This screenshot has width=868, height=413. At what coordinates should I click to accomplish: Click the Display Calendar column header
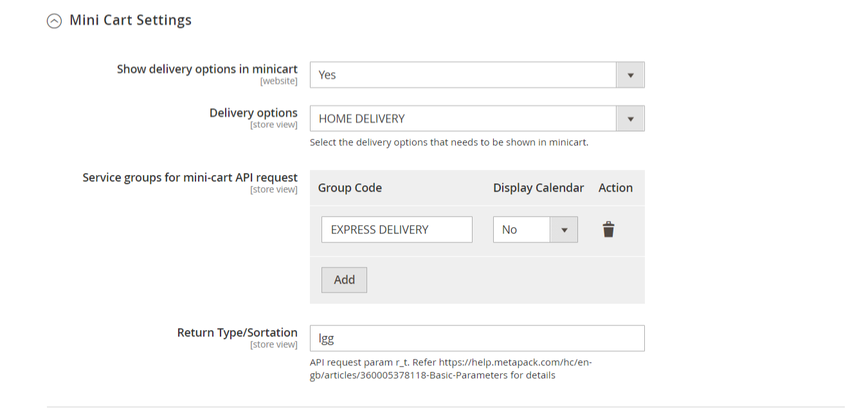(x=538, y=188)
